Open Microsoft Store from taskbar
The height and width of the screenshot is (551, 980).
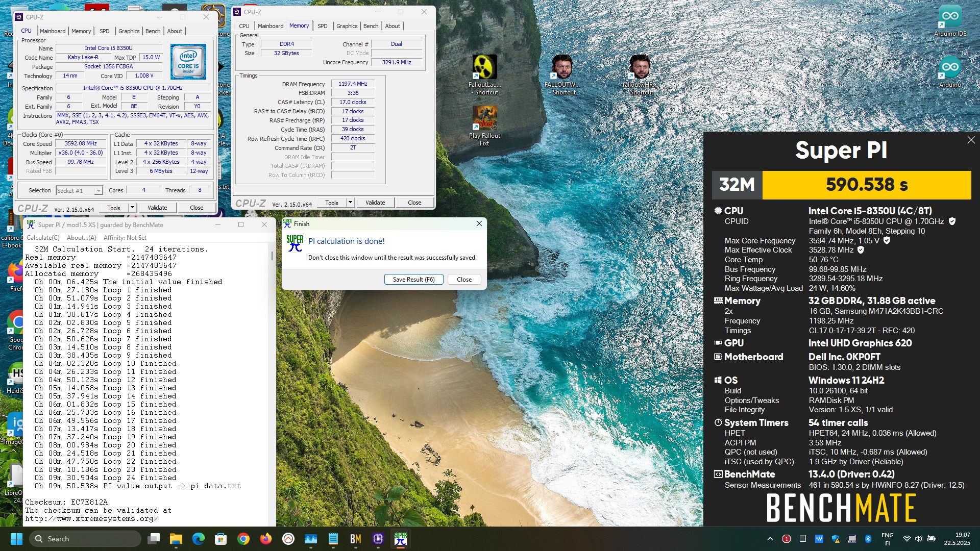click(221, 539)
